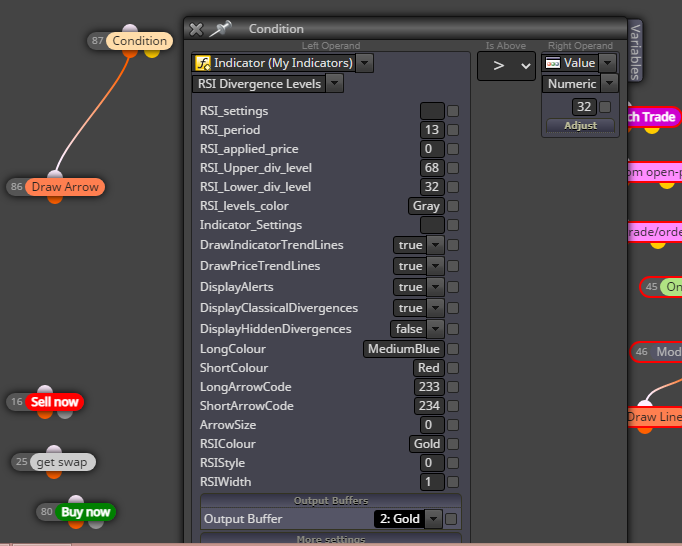This screenshot has height=546, width=682.
Task: Pick RSI_levels_color Gray color field
Action: coord(426,206)
